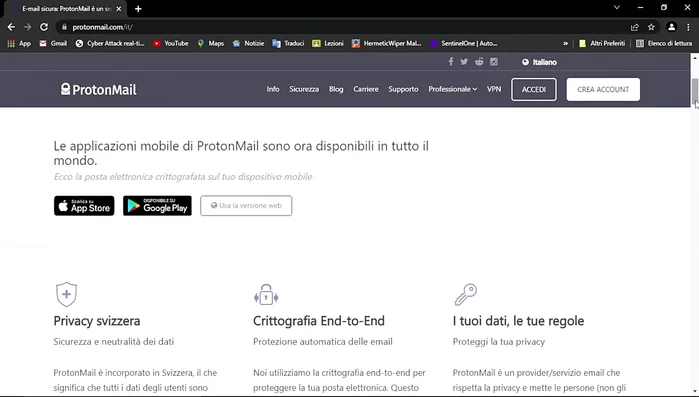The height and width of the screenshot is (397, 699).
Task: Open the Notizie bookmark
Action: click(x=248, y=43)
